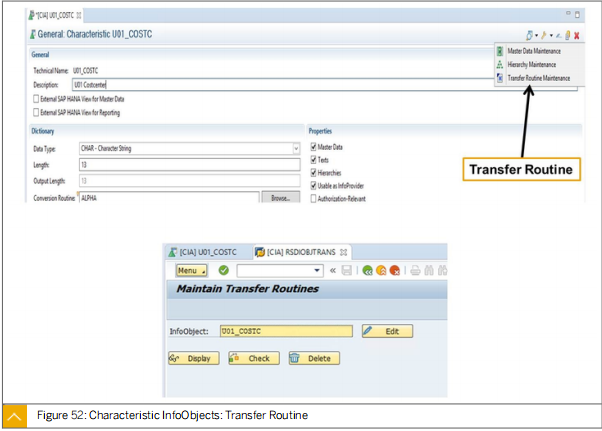The image size is (602, 431).
Task: Enable External SAP HANA View for Master Data
Action: 36,99
